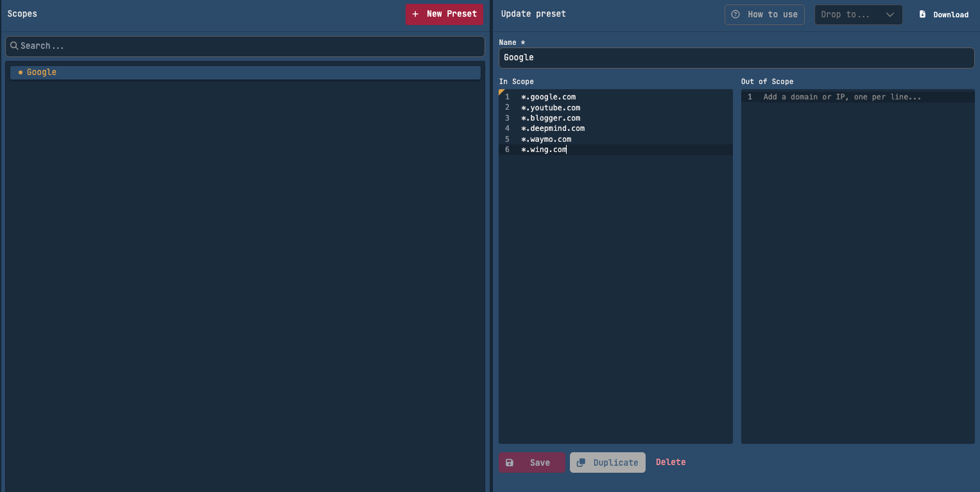
Task: Click the *.blogger.com line
Action: click(551, 118)
